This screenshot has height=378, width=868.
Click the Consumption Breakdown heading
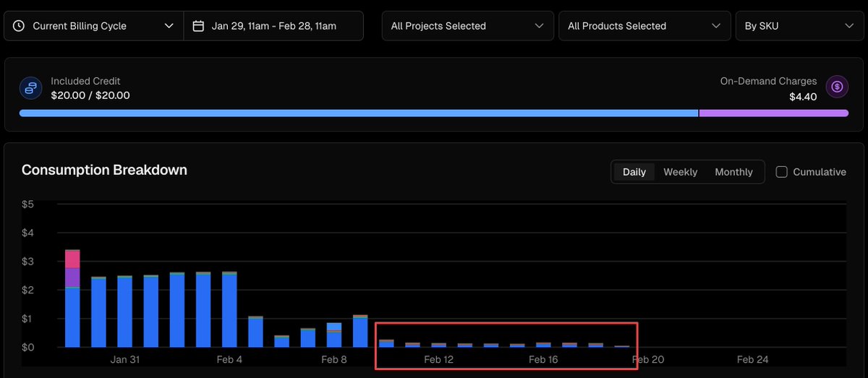click(104, 171)
